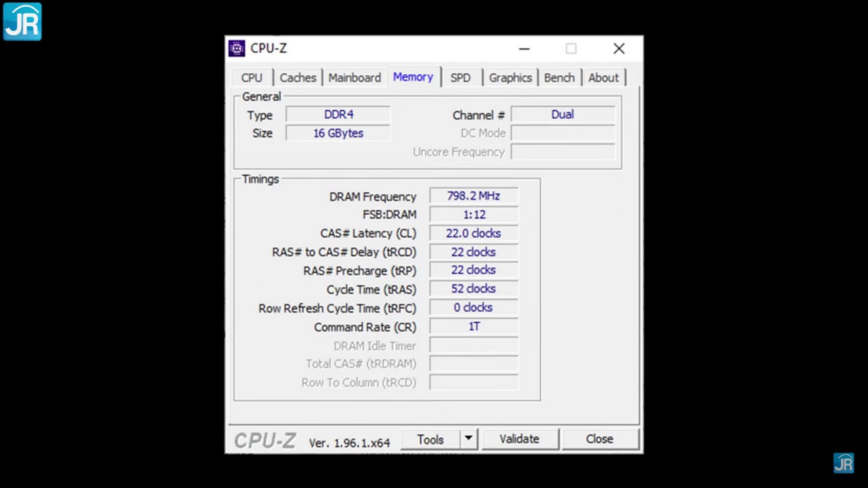Screen dimensions: 868x488
Task: Click the CPU-Z app icon in title bar
Action: pos(237,48)
